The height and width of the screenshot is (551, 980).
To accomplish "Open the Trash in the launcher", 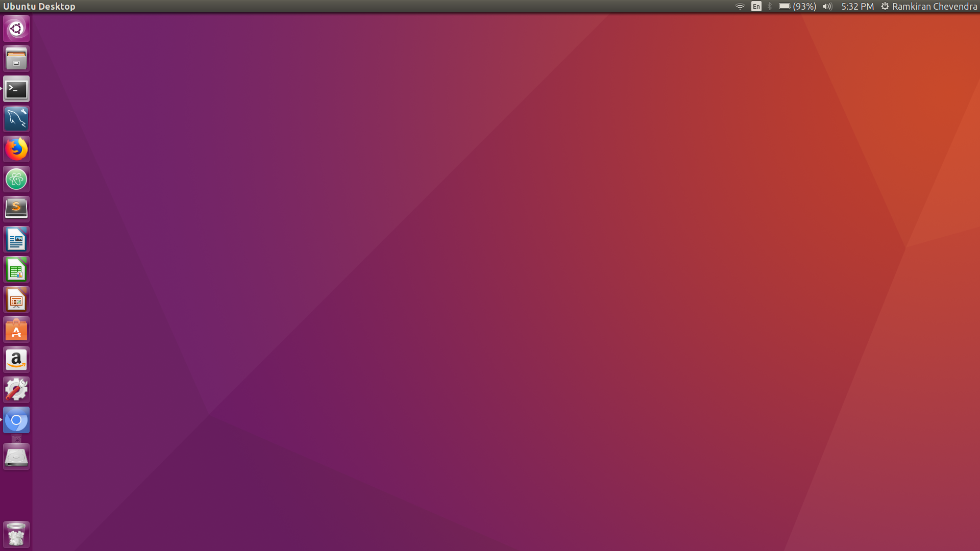I will (x=16, y=534).
